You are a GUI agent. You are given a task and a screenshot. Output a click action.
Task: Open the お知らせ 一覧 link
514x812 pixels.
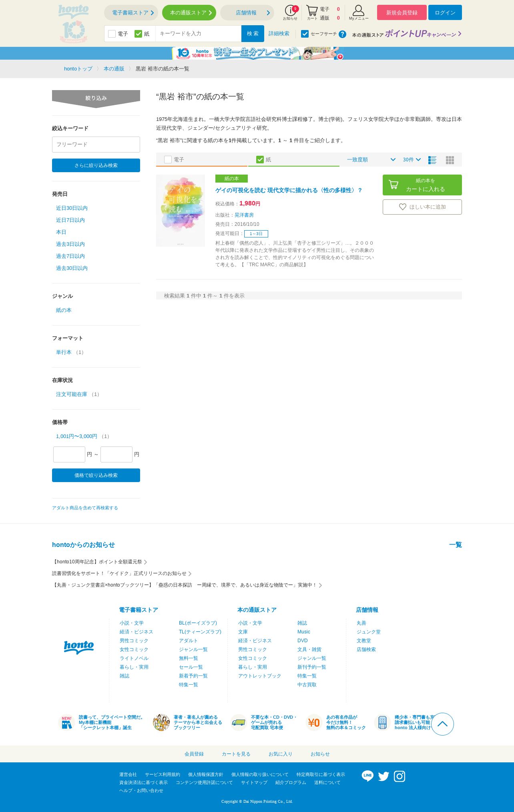coord(456,545)
